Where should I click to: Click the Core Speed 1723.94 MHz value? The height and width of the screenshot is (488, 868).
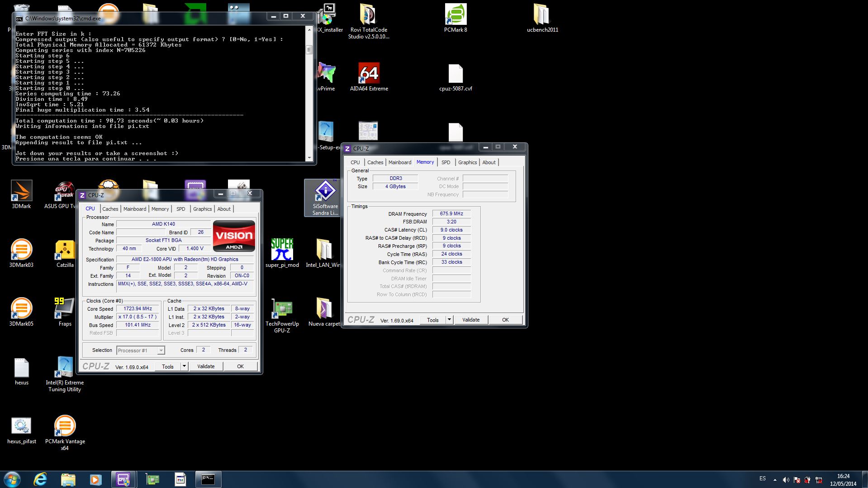coord(138,309)
